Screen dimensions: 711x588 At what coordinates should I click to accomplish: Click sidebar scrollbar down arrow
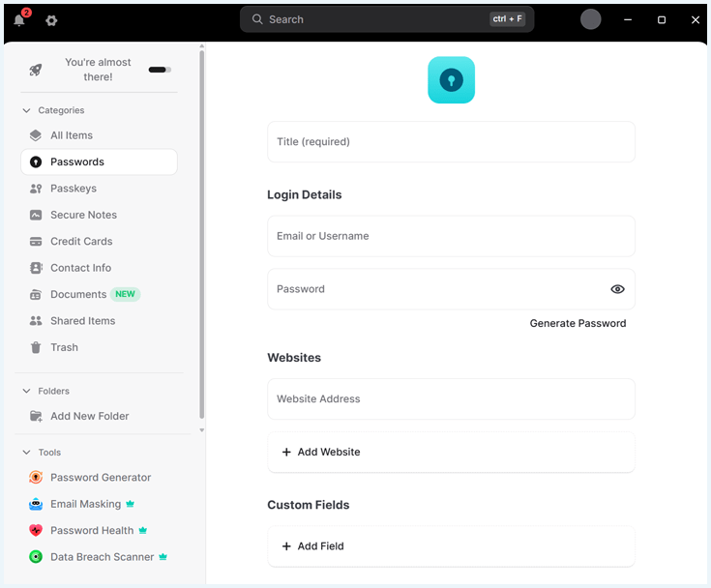tap(202, 429)
